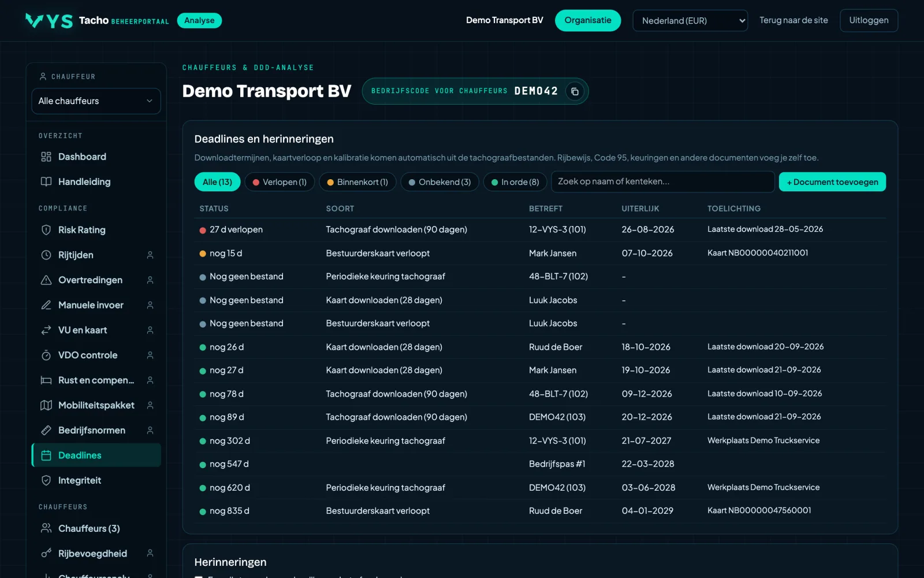Open Handleiding in the sidebar
The height and width of the screenshot is (578, 924).
96,181
